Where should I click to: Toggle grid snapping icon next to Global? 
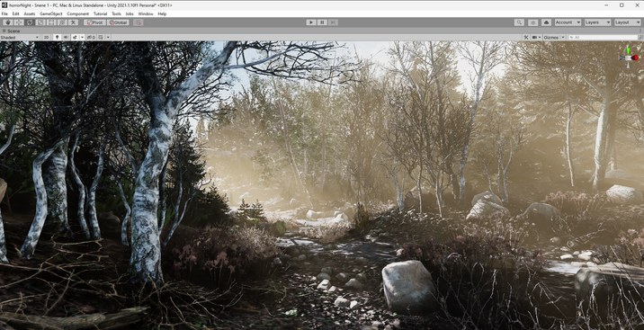click(138, 22)
